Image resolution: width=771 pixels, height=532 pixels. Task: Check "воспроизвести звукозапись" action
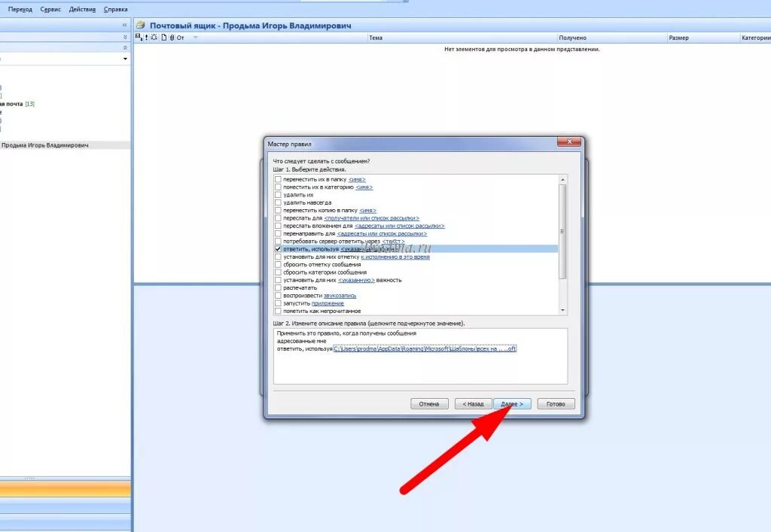pos(278,296)
